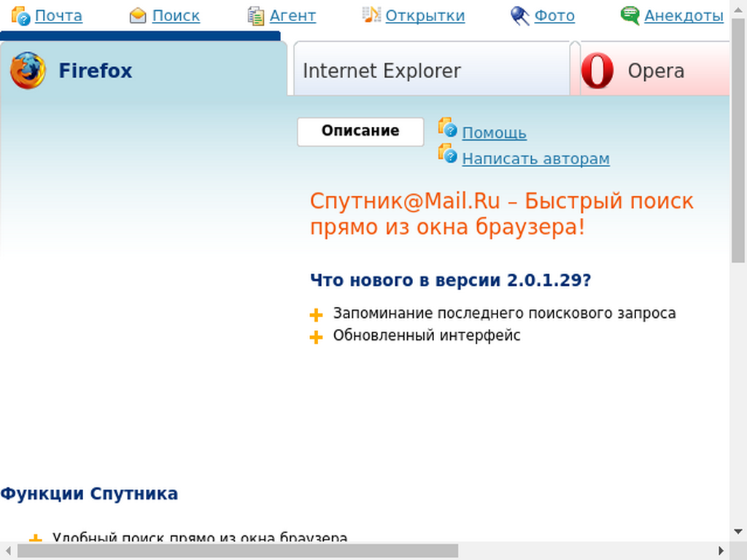Viewport: 747px width, 560px height.
Task: Click the red Opera logo icon
Action: (x=597, y=71)
